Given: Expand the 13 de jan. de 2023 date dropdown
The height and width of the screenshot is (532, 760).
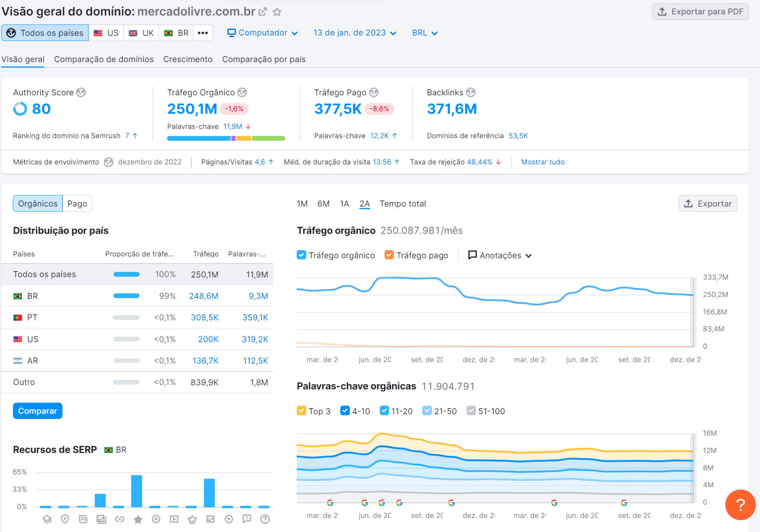Looking at the screenshot, I should click(353, 32).
